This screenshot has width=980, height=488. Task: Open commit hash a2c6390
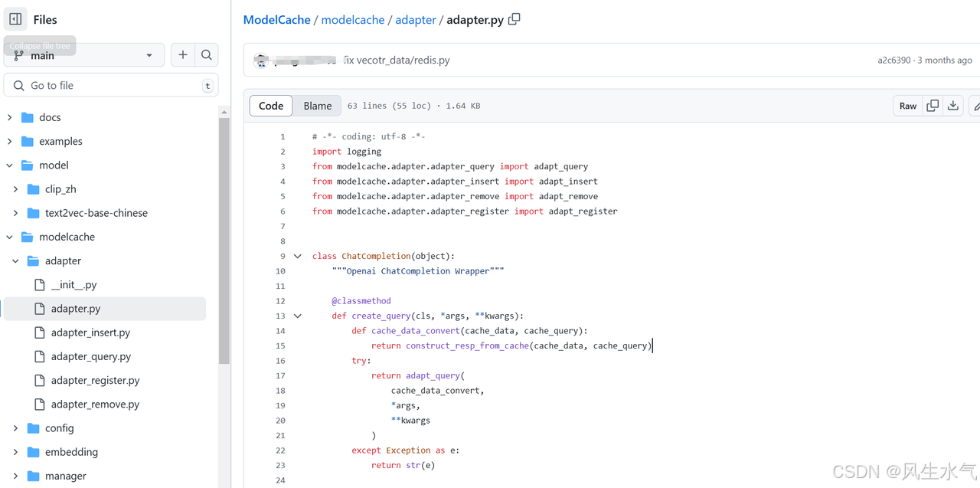click(x=894, y=60)
